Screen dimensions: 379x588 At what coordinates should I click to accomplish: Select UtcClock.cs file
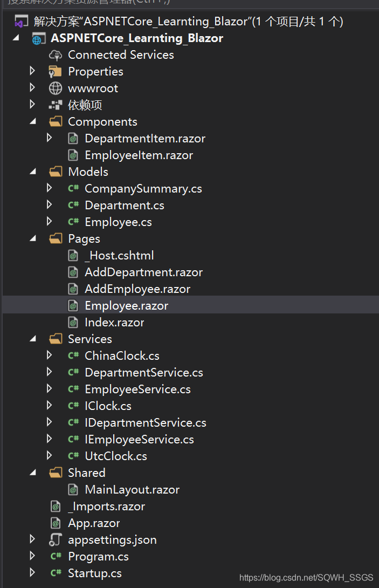(116, 456)
